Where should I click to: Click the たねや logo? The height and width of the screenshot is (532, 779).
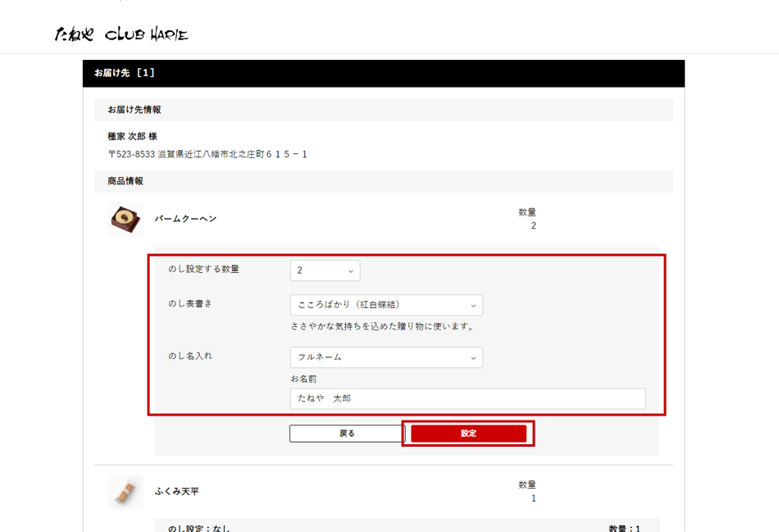pos(74,34)
